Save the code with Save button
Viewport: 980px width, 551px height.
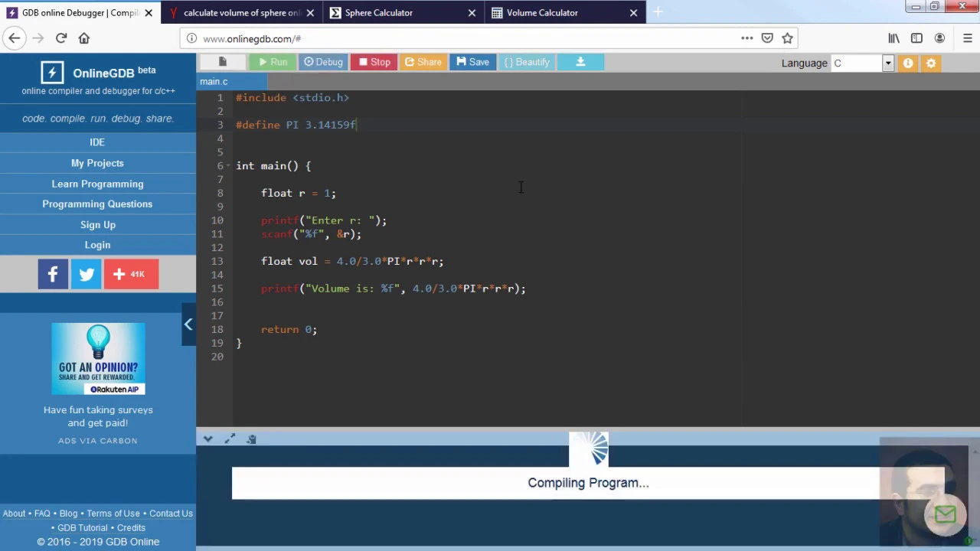tap(473, 62)
